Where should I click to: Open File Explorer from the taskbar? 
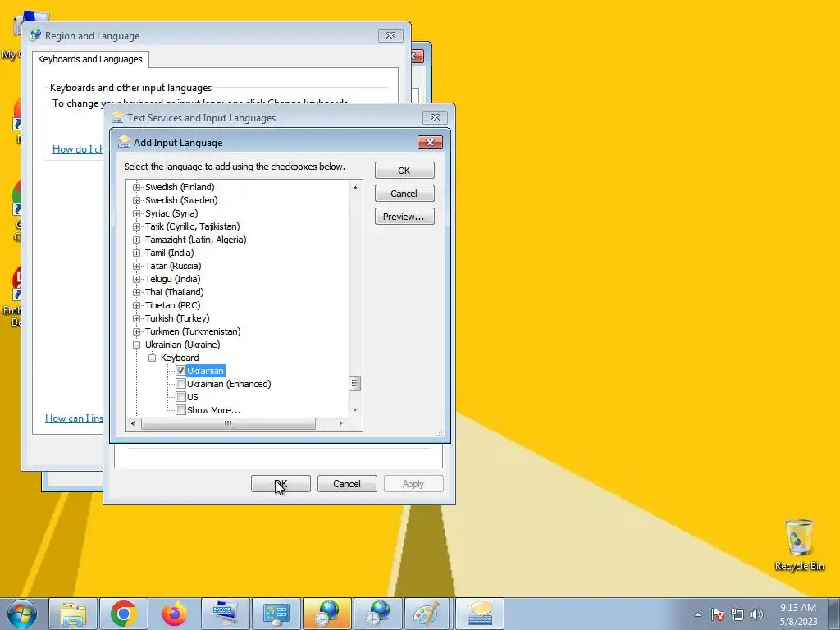point(73,614)
